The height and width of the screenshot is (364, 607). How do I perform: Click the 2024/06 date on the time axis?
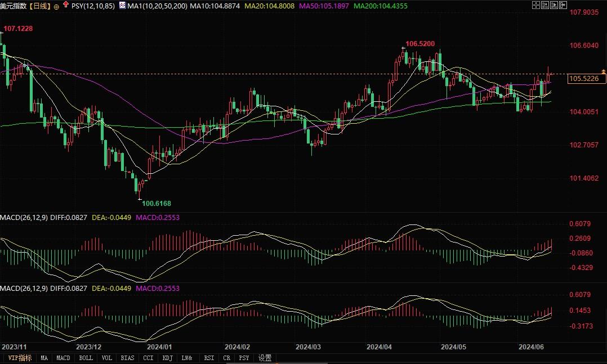point(532,347)
